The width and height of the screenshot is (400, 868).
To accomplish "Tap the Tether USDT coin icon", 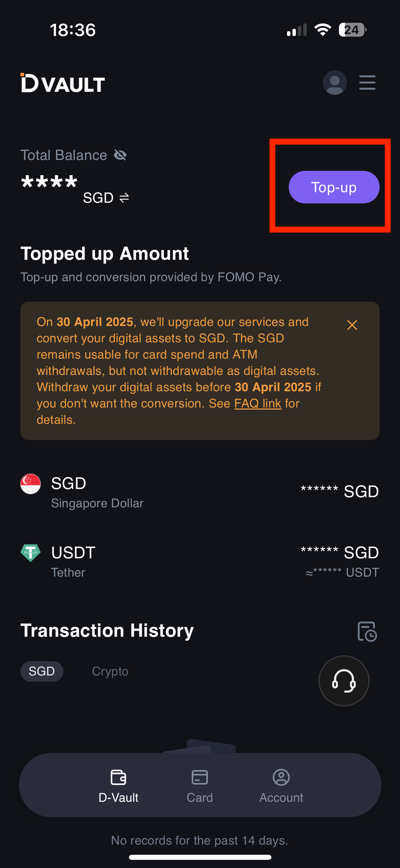I will coord(31,553).
